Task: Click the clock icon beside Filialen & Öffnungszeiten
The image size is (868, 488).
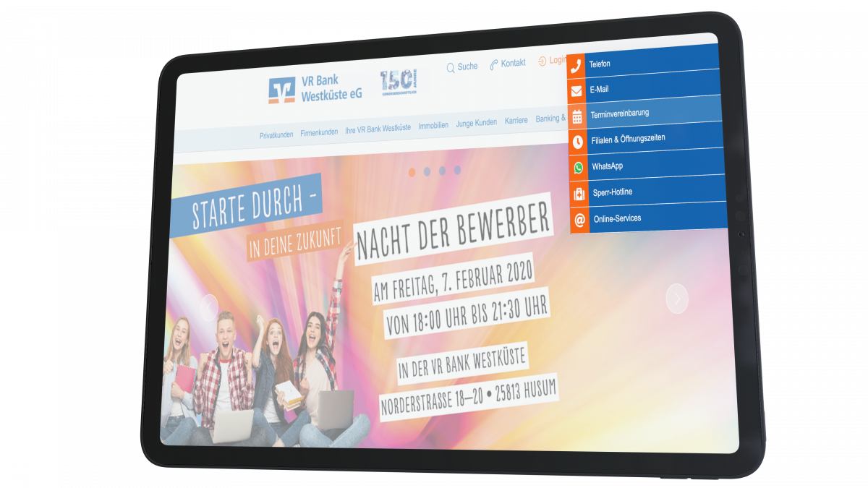Action: point(578,142)
